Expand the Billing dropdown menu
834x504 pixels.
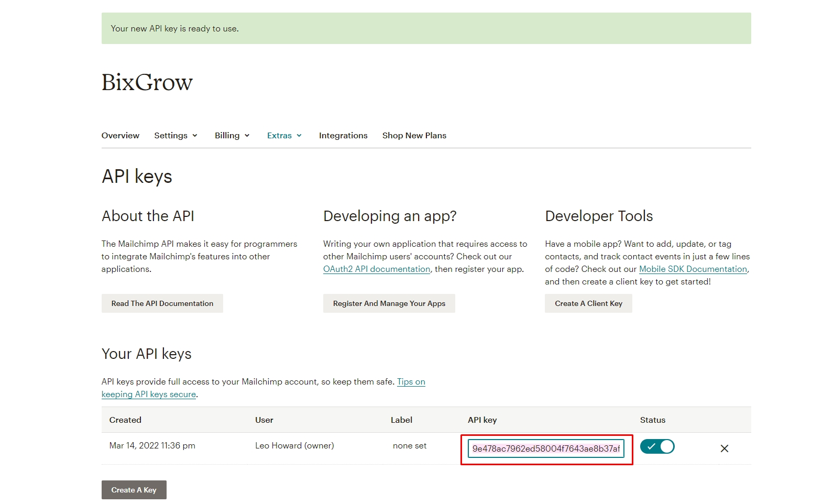(x=232, y=136)
